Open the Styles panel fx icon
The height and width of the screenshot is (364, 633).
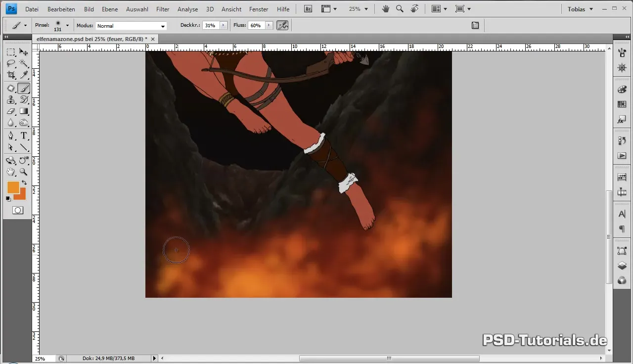pos(622,120)
